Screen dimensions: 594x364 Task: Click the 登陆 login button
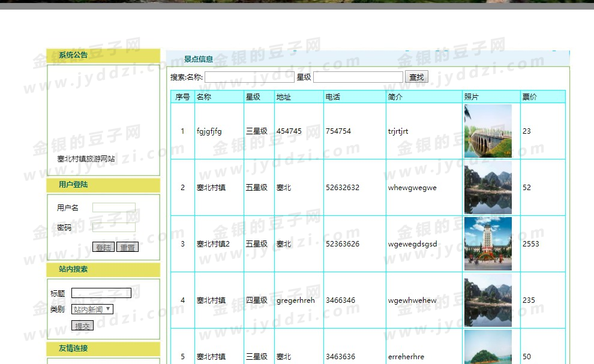pos(103,247)
